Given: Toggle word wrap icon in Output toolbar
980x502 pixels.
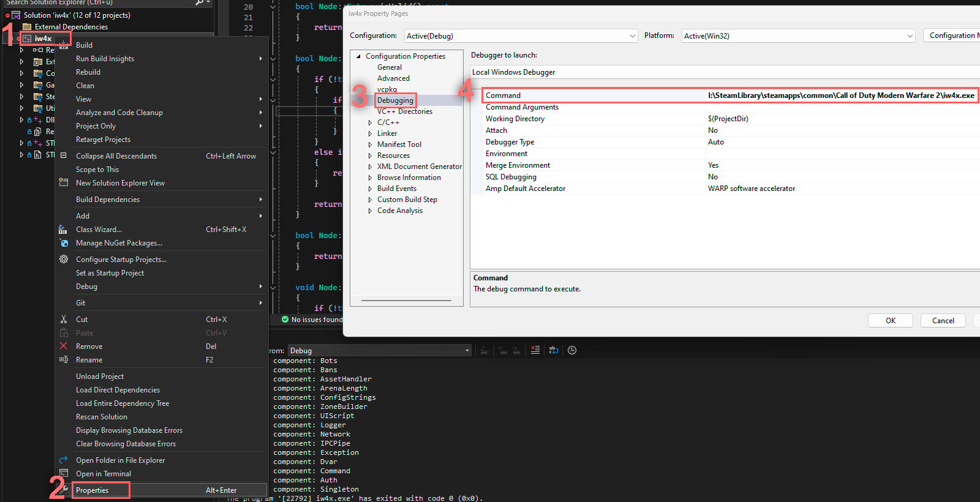Looking at the screenshot, I should 554,350.
